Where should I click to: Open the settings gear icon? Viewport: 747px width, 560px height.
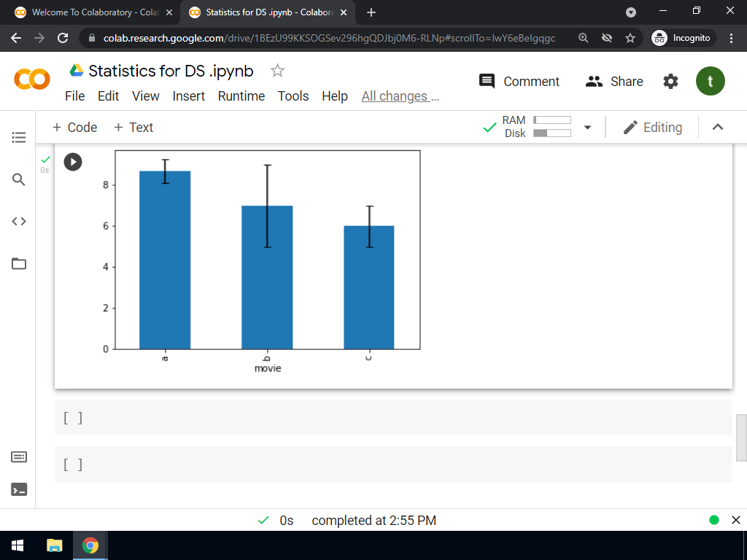click(x=670, y=82)
